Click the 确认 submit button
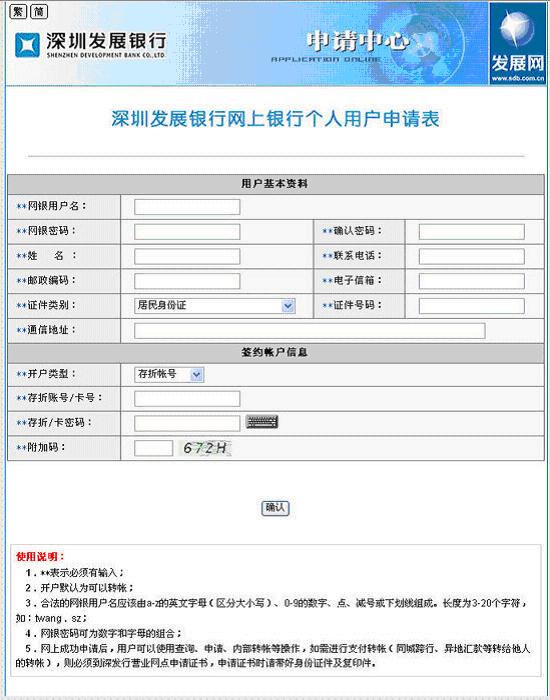 (275, 508)
